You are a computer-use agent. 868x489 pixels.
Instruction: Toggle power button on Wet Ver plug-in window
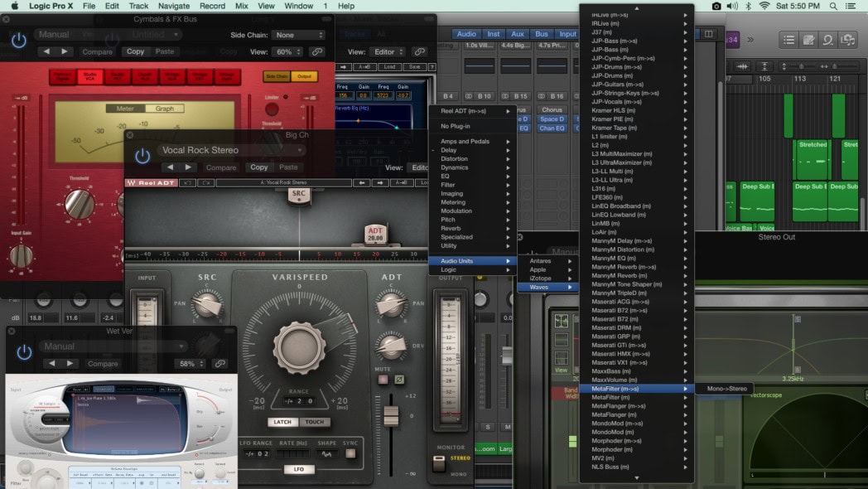point(24,353)
